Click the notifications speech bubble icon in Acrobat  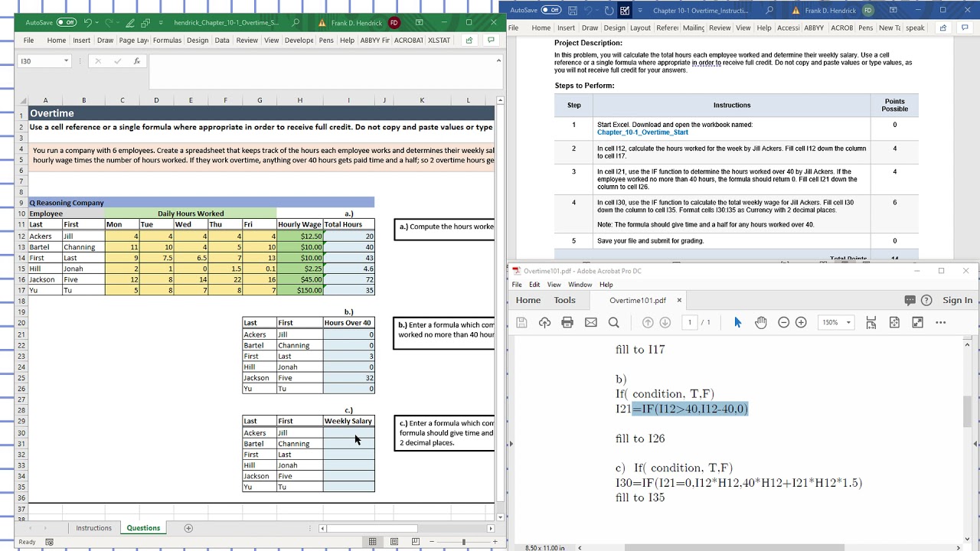910,300
